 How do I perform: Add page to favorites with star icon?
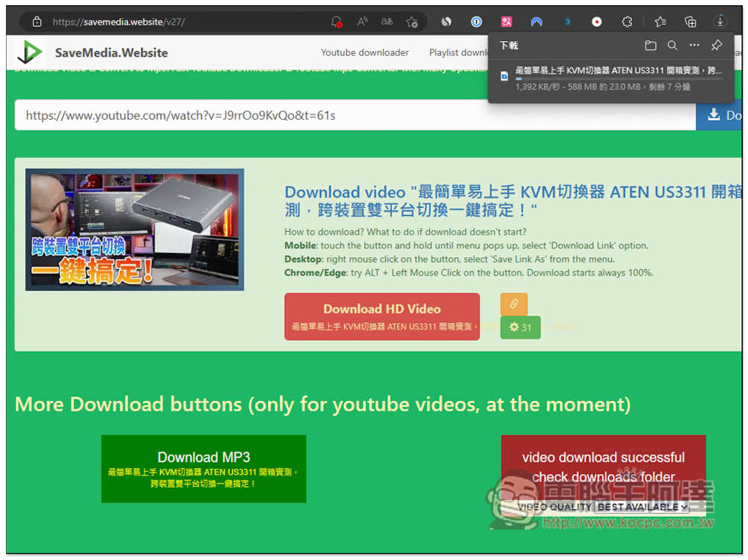(x=411, y=22)
